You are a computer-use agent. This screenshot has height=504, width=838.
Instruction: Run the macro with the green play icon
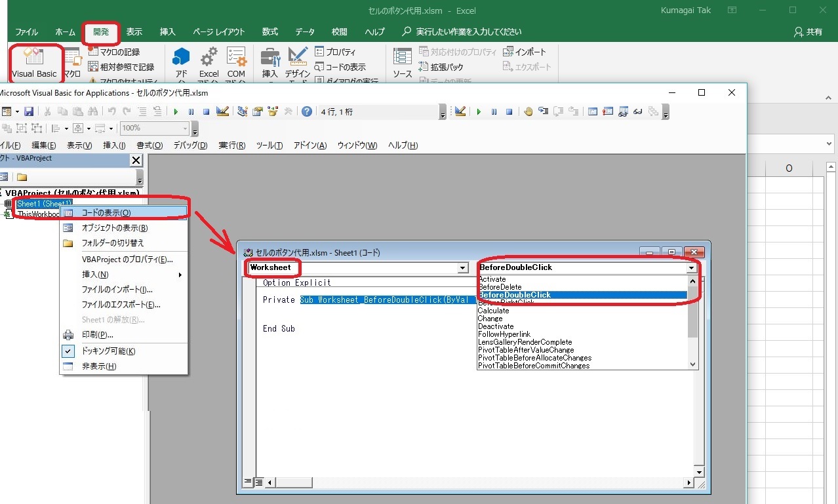coord(176,111)
